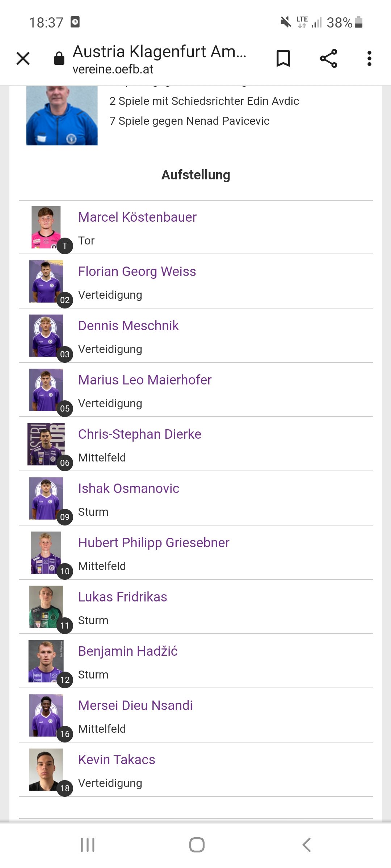This screenshot has width=391, height=868.
Task: Tap Benjamin Hadžić player photo
Action: pyautogui.click(x=46, y=661)
